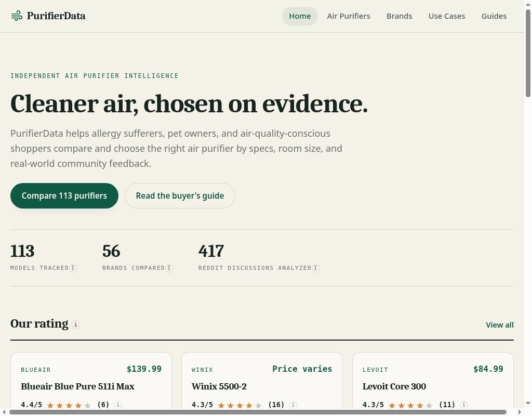The height and width of the screenshot is (416, 532).
Task: Click the Cleaner air, chosen on evidence heading
Action: click(x=189, y=104)
